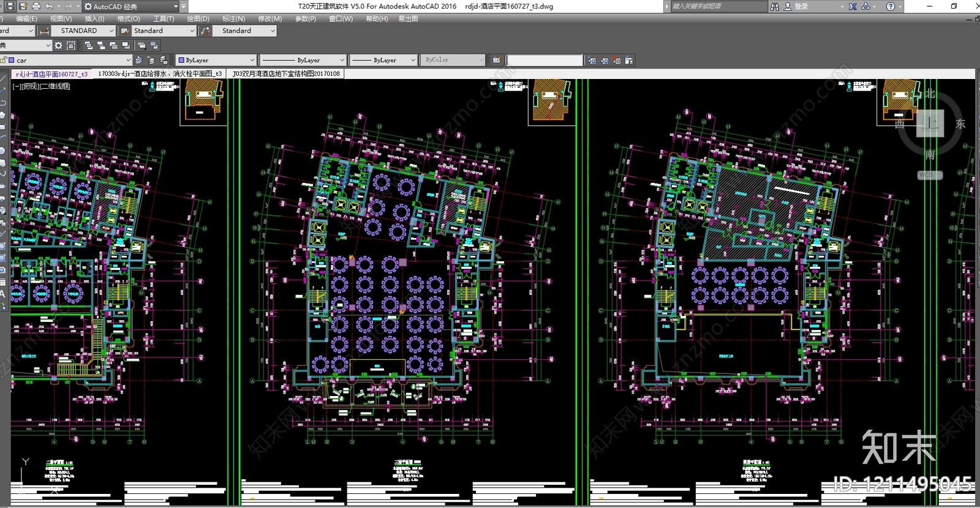Open the car layer dropdown list
This screenshot has width=980, height=508.
(x=128, y=60)
